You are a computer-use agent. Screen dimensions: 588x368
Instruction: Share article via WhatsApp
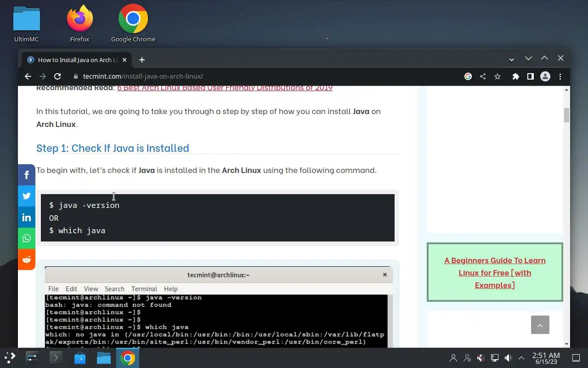pyautogui.click(x=27, y=238)
